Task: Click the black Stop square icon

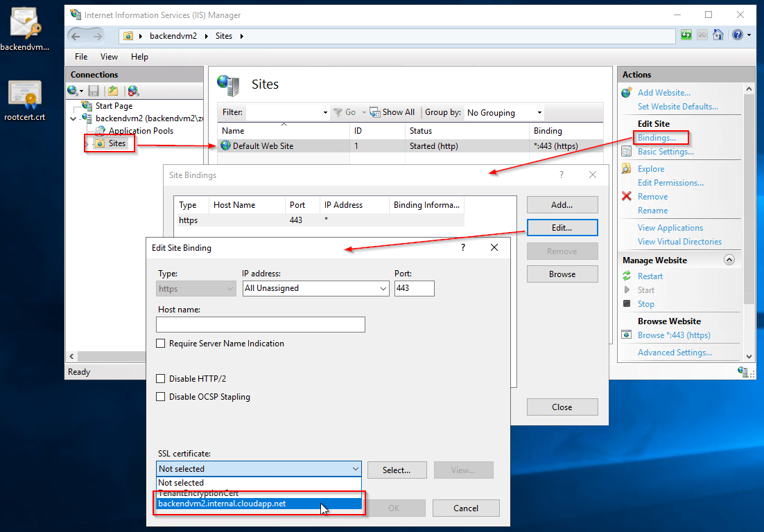Action: (x=627, y=303)
